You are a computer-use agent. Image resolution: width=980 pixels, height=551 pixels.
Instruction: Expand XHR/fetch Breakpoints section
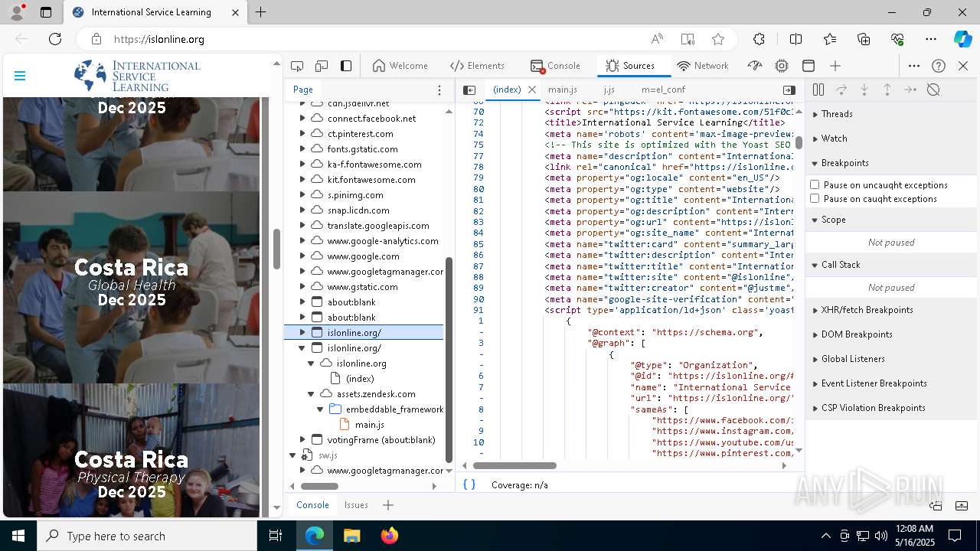coord(892,310)
